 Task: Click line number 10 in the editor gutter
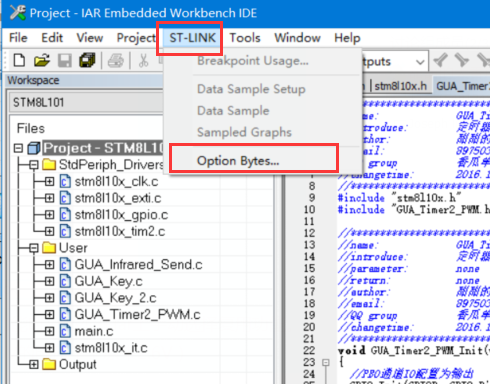(x=309, y=209)
